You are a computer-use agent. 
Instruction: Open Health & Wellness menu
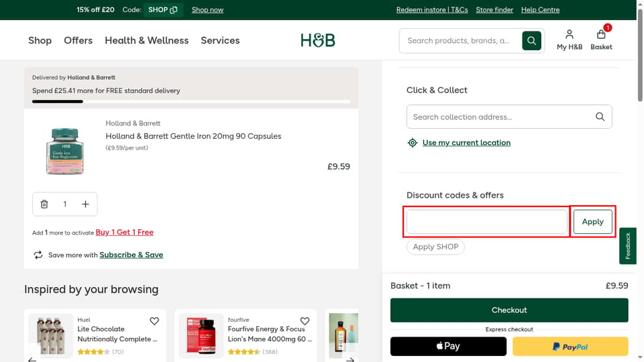coord(147,40)
